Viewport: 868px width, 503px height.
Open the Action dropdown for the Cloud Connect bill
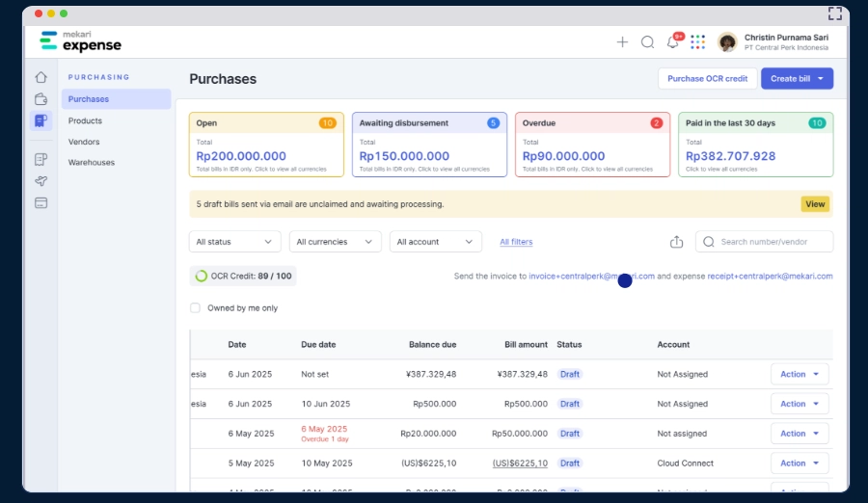[x=800, y=463]
